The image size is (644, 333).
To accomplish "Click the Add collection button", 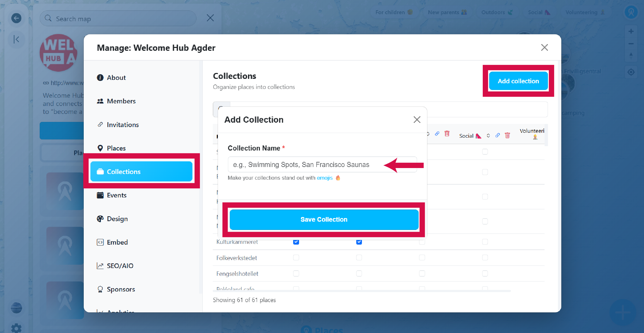I will tap(518, 81).
